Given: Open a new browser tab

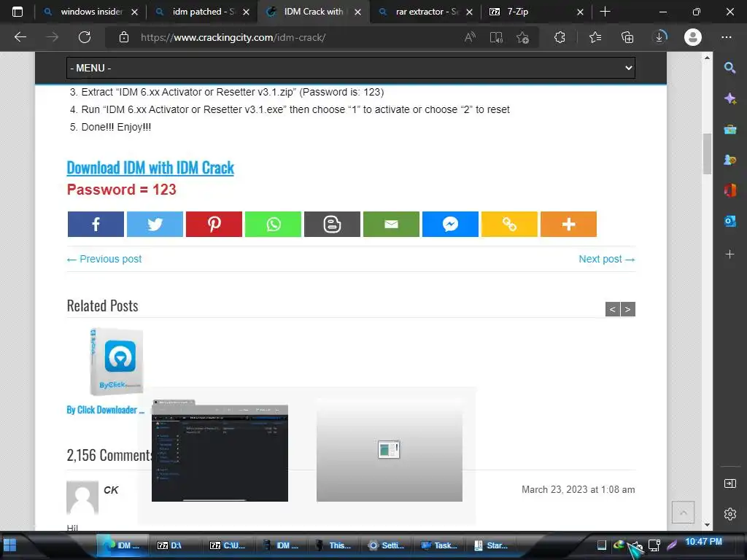Looking at the screenshot, I should tap(605, 12).
